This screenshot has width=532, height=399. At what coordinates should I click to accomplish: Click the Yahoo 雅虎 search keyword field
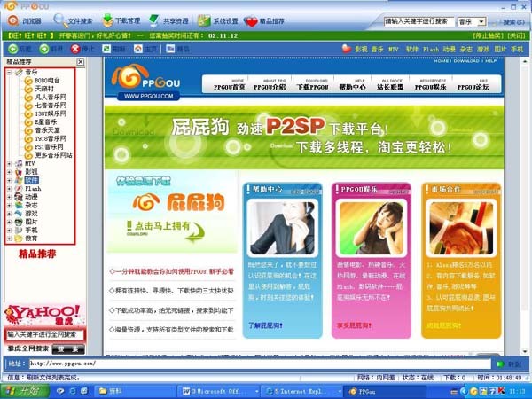coord(44,334)
